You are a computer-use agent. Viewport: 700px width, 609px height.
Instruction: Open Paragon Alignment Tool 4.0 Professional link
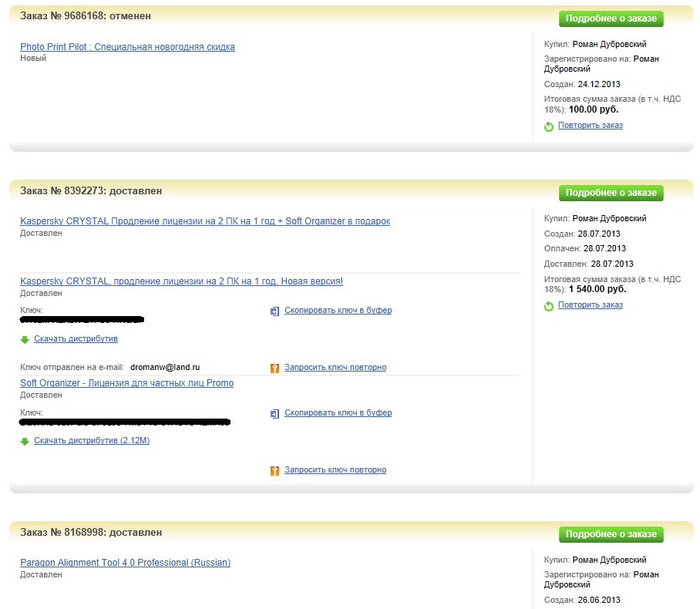pos(126,563)
